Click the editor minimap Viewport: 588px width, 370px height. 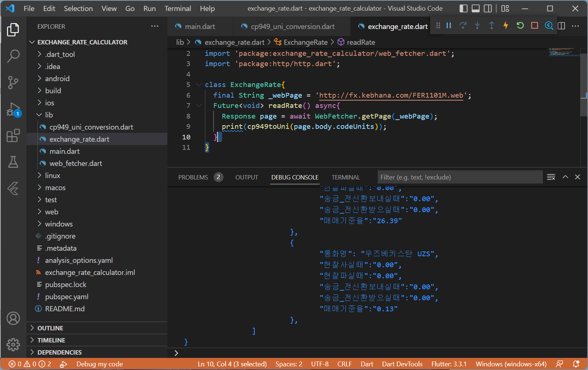coord(565,52)
